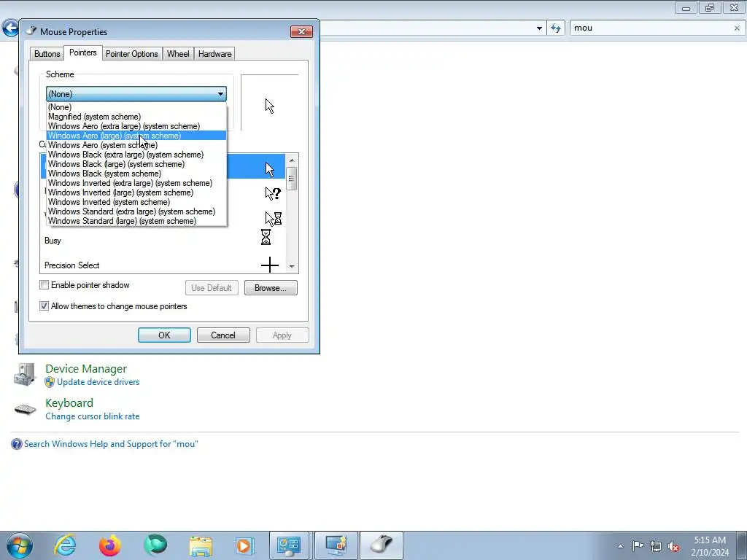Choose Windows Inverted (large) scheme
This screenshot has width=747, height=560.
coord(136,192)
